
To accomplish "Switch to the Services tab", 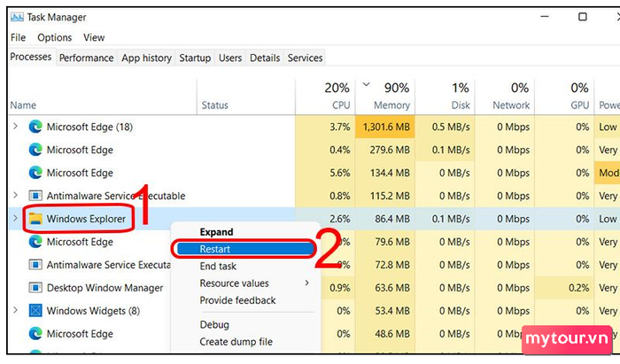I will point(305,58).
